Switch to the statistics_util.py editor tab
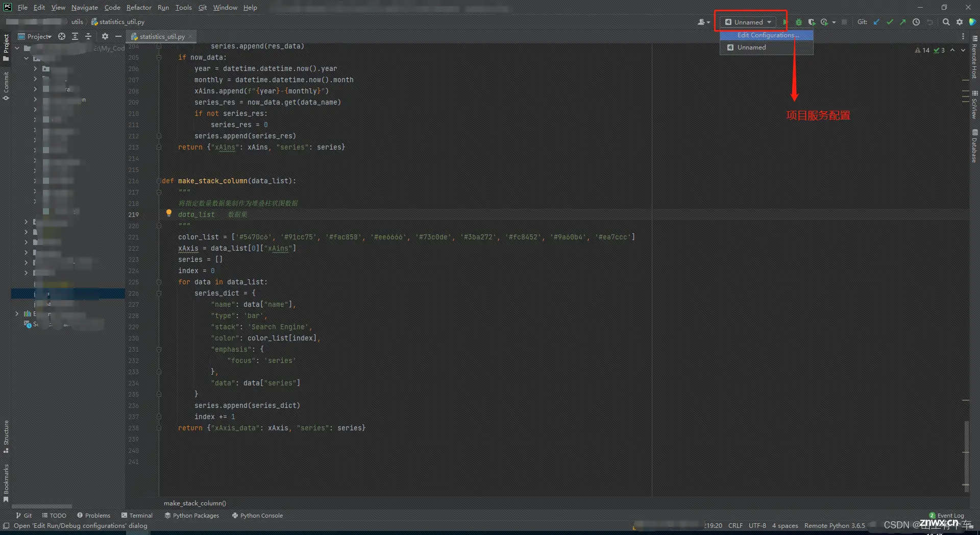 (162, 36)
